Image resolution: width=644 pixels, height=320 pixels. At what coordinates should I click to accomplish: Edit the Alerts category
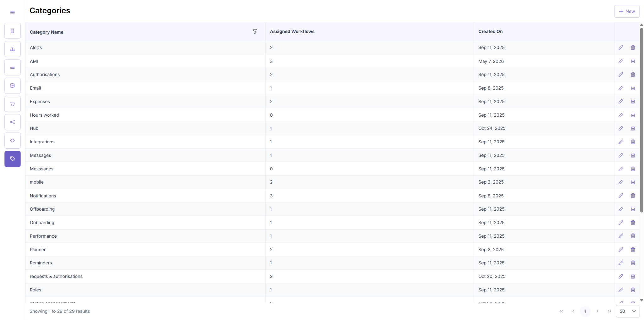point(621,47)
